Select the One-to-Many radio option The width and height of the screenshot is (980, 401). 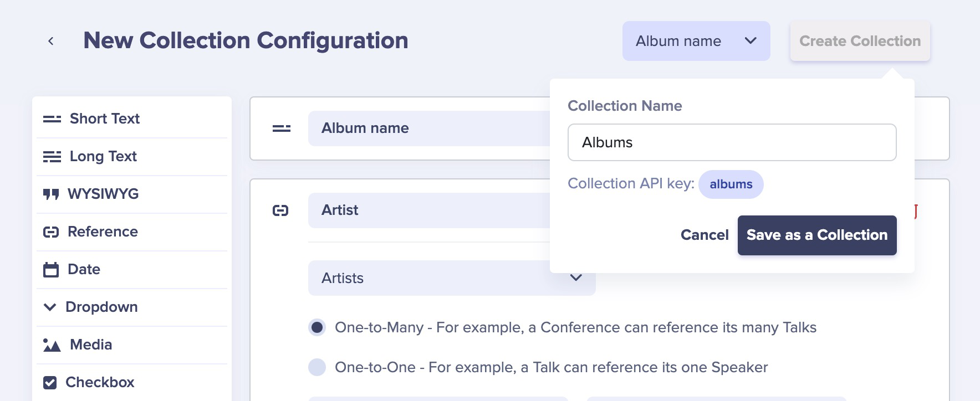[x=317, y=327]
